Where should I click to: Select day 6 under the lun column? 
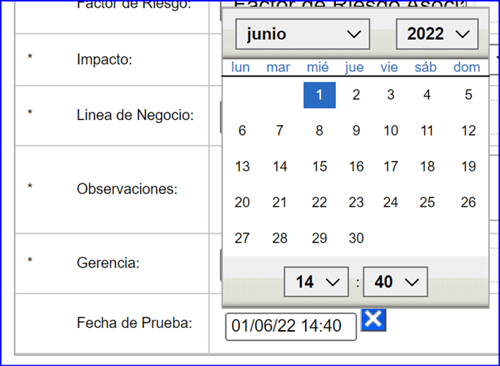tap(242, 131)
